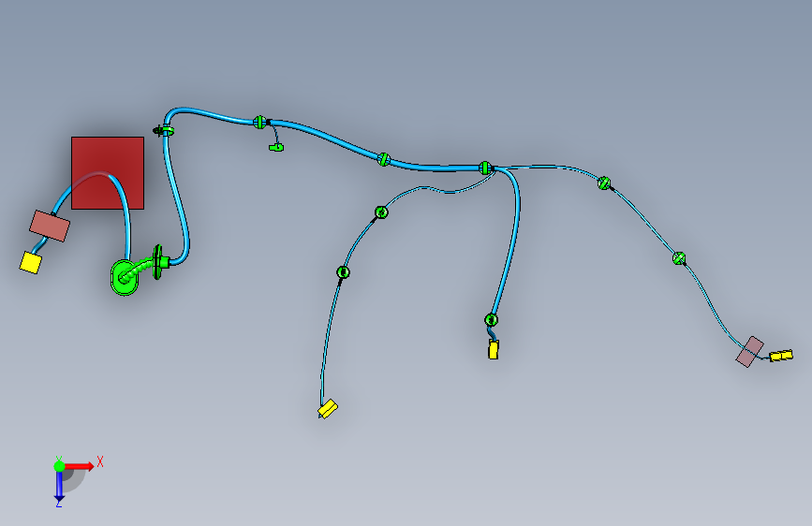Select the green clip above the middle yellow connector

click(x=492, y=319)
